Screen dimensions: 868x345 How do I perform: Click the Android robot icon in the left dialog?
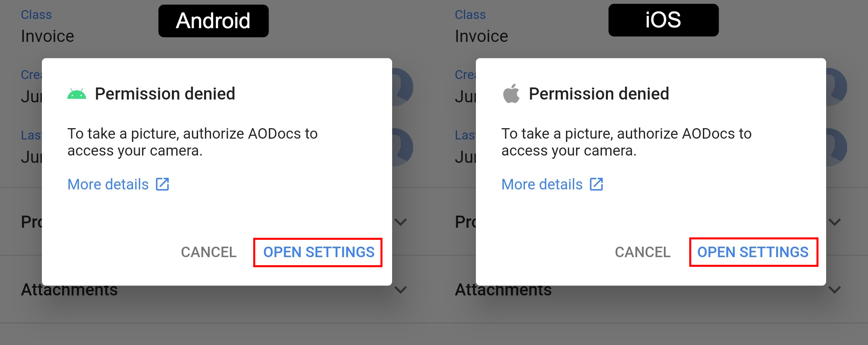point(76,93)
